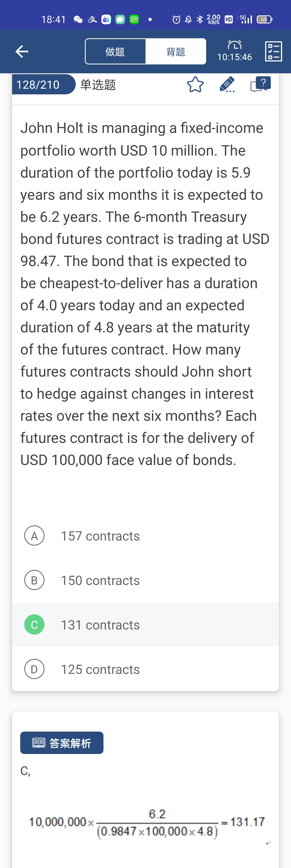Tap the timer clock icon

(234, 45)
